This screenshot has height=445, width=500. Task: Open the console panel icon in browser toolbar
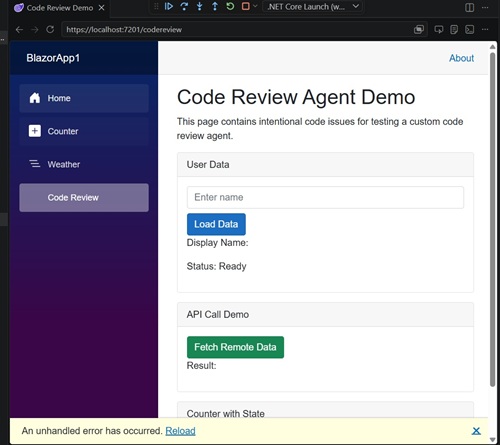470,30
